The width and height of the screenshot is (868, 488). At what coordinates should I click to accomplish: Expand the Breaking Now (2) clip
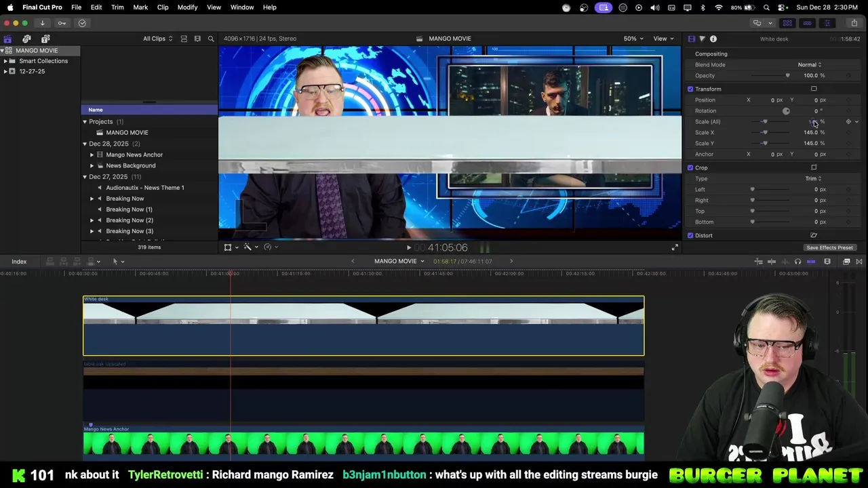[92, 220]
